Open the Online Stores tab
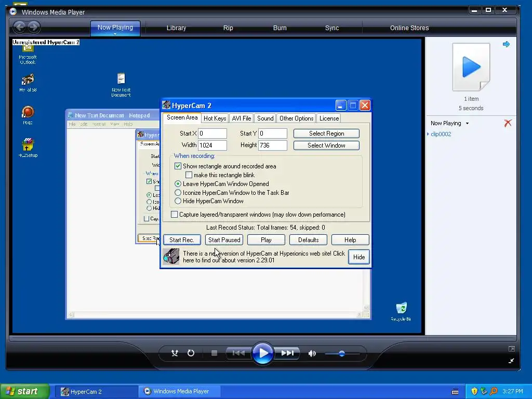The height and width of the screenshot is (399, 532). (409, 28)
